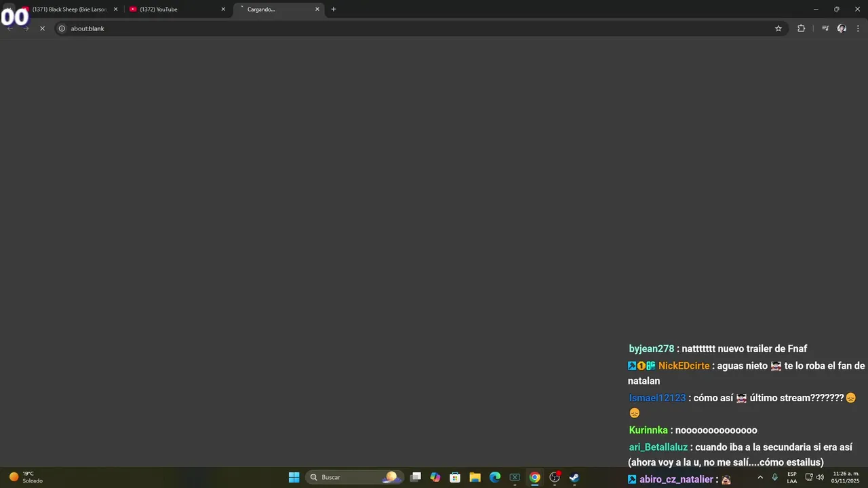
Task: Stop loading the page with the X button
Action: coord(42,28)
